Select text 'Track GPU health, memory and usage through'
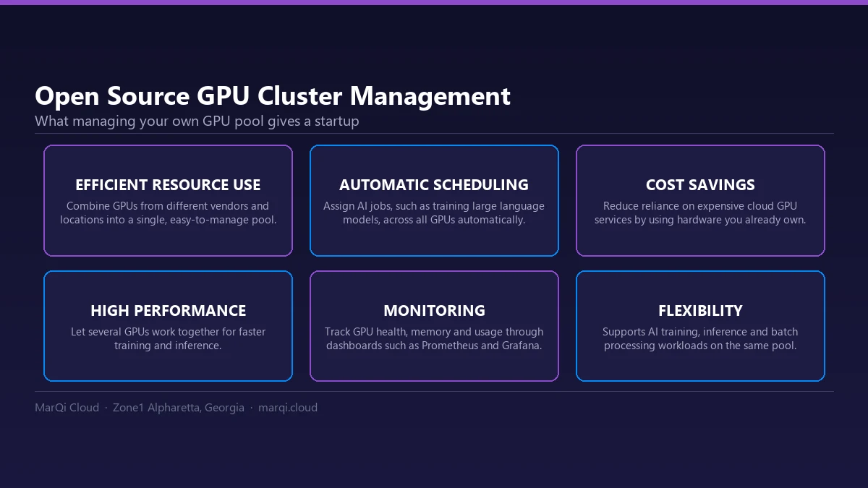Viewport: 868px width, 488px height. point(434,332)
